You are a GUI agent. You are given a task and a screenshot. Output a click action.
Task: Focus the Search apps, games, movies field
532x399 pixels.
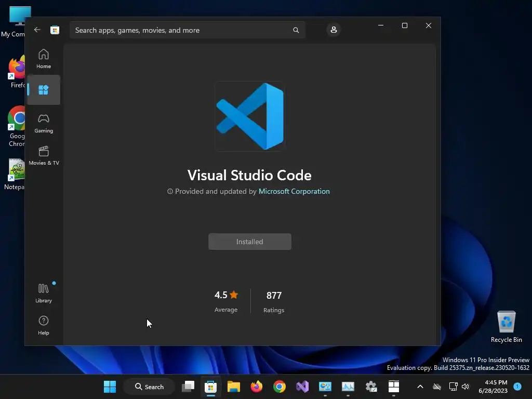[187, 30]
